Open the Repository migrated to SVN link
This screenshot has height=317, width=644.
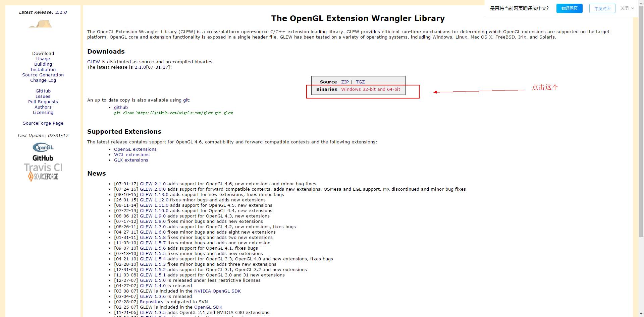(x=152, y=302)
